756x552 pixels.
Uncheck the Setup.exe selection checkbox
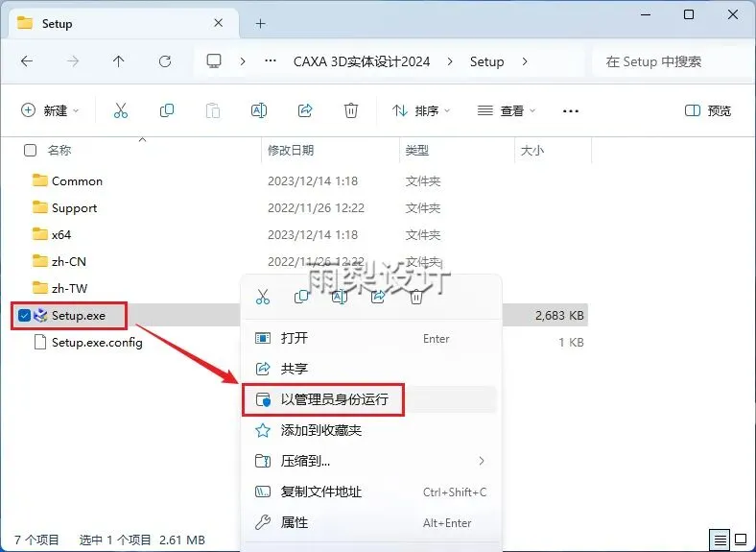click(x=24, y=315)
